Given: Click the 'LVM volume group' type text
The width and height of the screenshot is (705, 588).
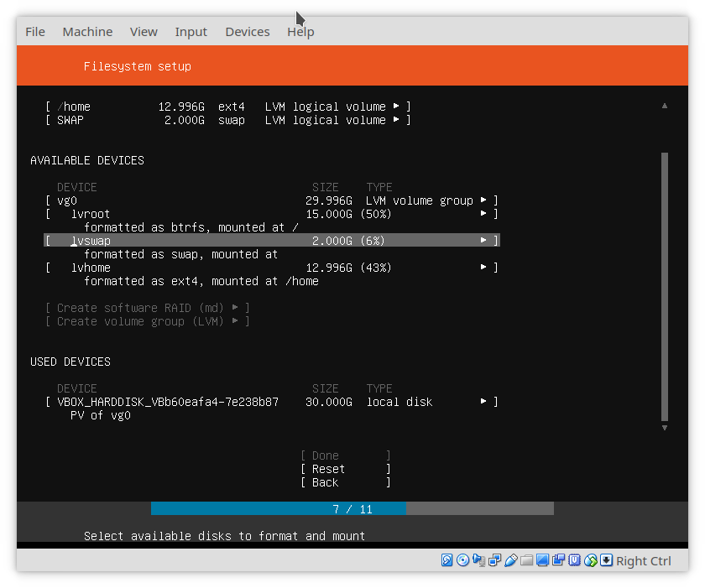Looking at the screenshot, I should [x=419, y=200].
